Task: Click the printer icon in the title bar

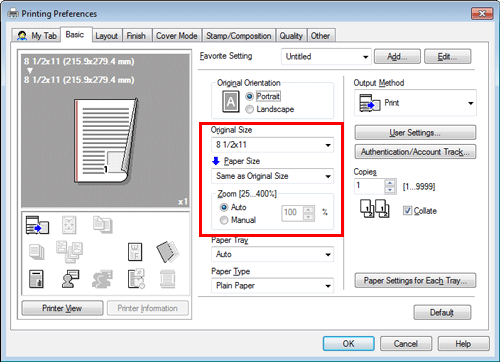Action: tap(13, 13)
